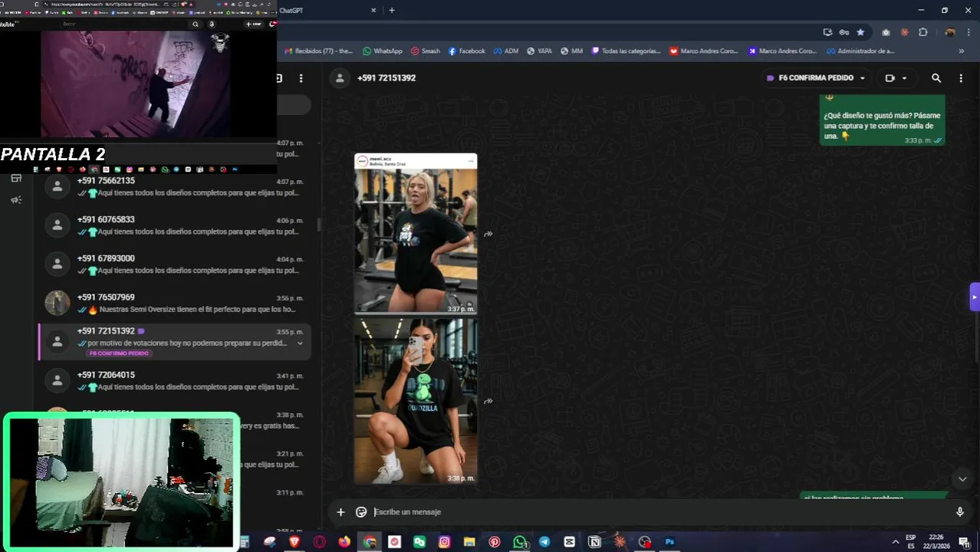Image resolution: width=980 pixels, height=552 pixels.
Task: Open the F6 CONFIRMA PEDIDO label dropdown
Action: coord(816,78)
